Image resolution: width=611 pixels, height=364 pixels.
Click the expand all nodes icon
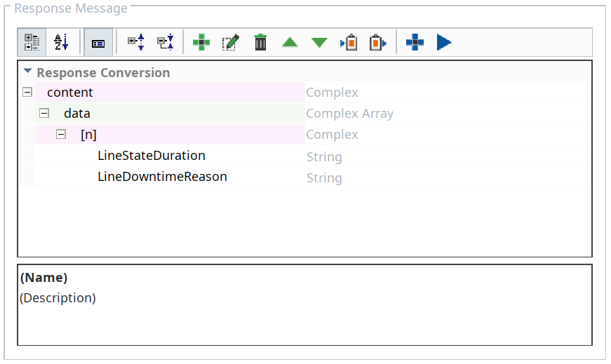135,43
